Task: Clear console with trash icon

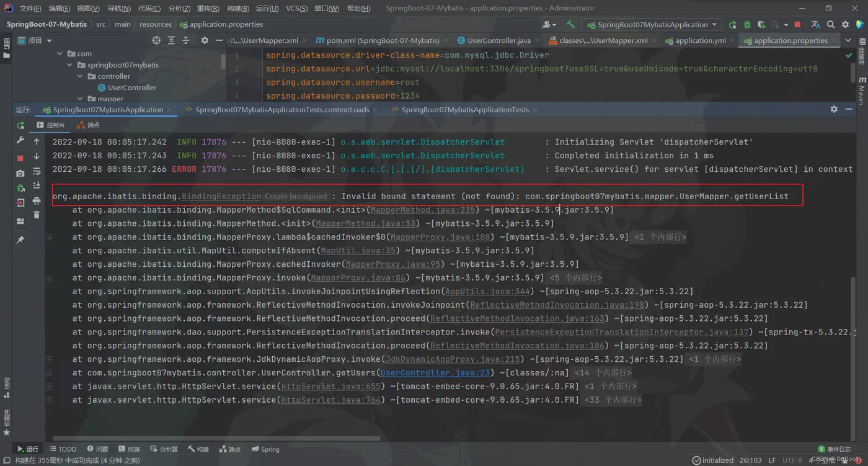Action: tap(37, 215)
